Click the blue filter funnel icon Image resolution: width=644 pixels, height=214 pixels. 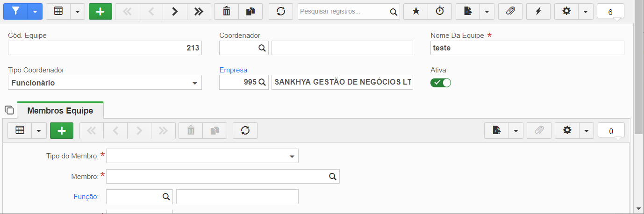15,12
